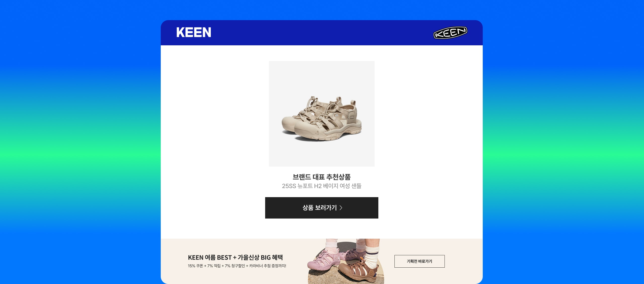Click the white striped sock in the banner photo
Image resolution: width=644 pixels, height=284 pixels.
point(372,257)
